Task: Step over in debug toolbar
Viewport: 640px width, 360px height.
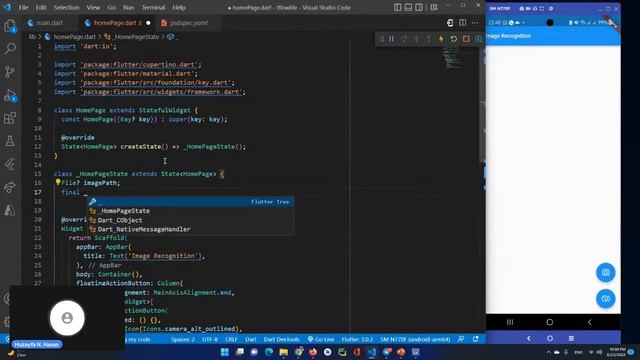Action: click(404, 39)
